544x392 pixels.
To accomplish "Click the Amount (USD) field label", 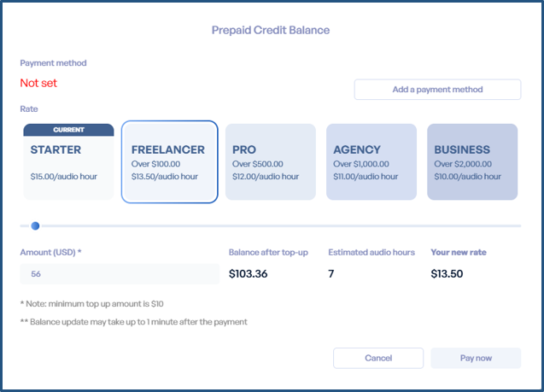I will coord(50,253).
